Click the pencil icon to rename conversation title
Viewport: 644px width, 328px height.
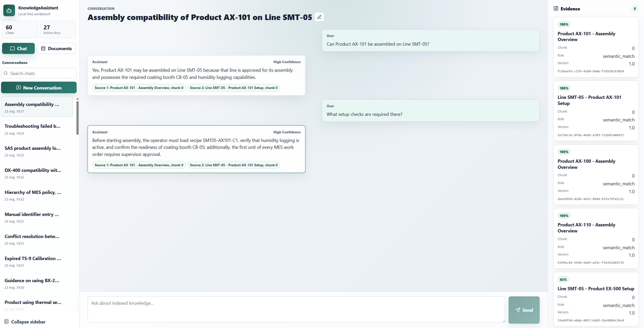tap(319, 17)
